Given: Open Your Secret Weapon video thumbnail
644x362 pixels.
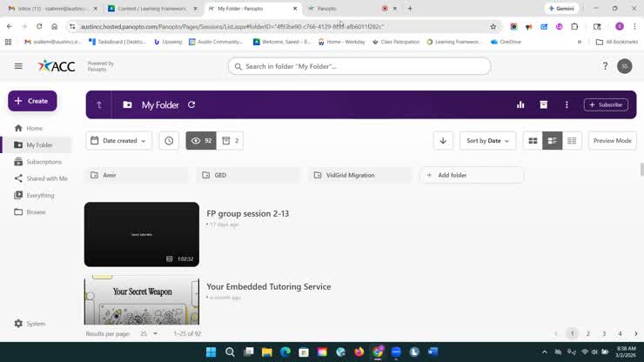Looking at the screenshot, I should point(142,302).
